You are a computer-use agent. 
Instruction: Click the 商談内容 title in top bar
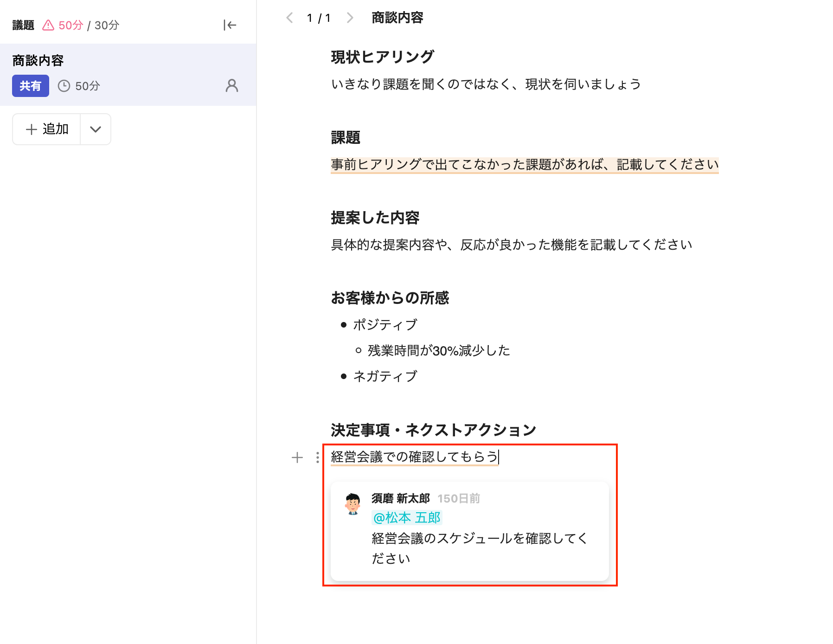[397, 18]
